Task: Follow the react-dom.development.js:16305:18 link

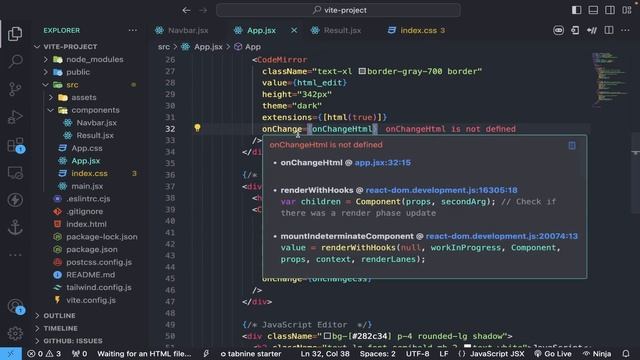Action: tap(441, 190)
